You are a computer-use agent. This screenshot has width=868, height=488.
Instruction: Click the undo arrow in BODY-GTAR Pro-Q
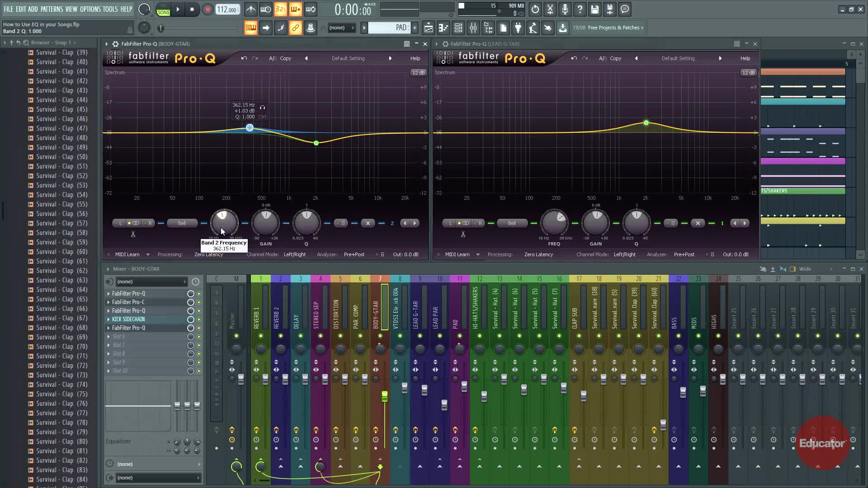[244, 58]
